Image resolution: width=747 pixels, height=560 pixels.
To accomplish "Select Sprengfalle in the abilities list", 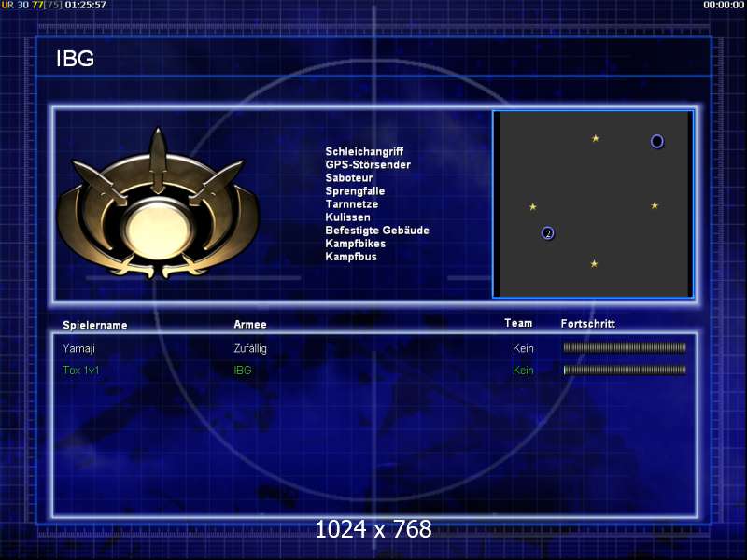I will [355, 191].
